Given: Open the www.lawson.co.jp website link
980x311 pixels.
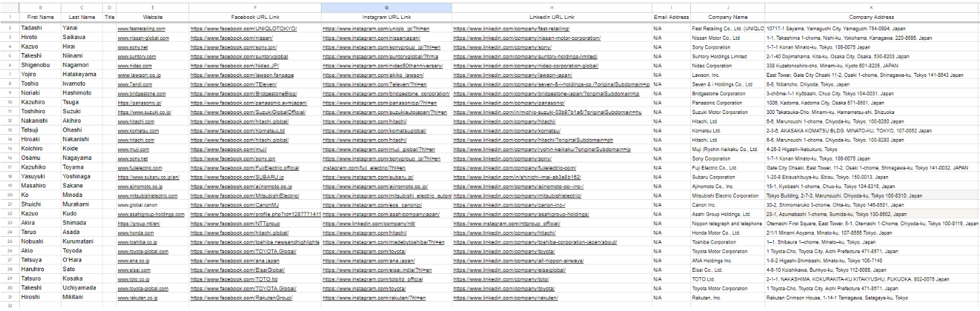Looking at the screenshot, I should click(138, 76).
